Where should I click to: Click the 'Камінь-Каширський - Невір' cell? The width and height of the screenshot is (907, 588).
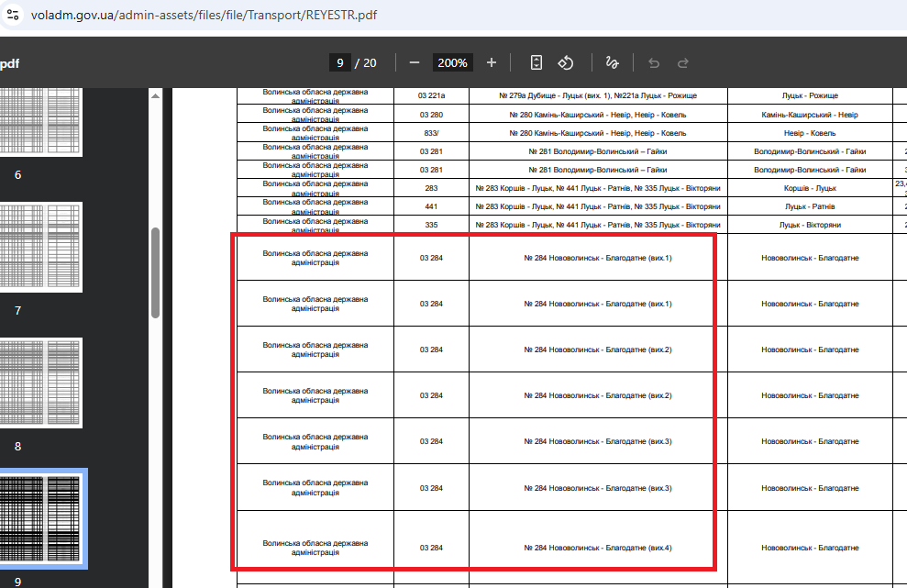coord(810,115)
